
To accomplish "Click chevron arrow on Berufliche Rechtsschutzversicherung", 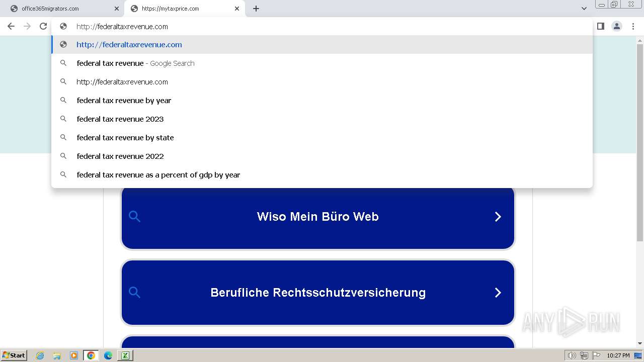I will [x=498, y=293].
